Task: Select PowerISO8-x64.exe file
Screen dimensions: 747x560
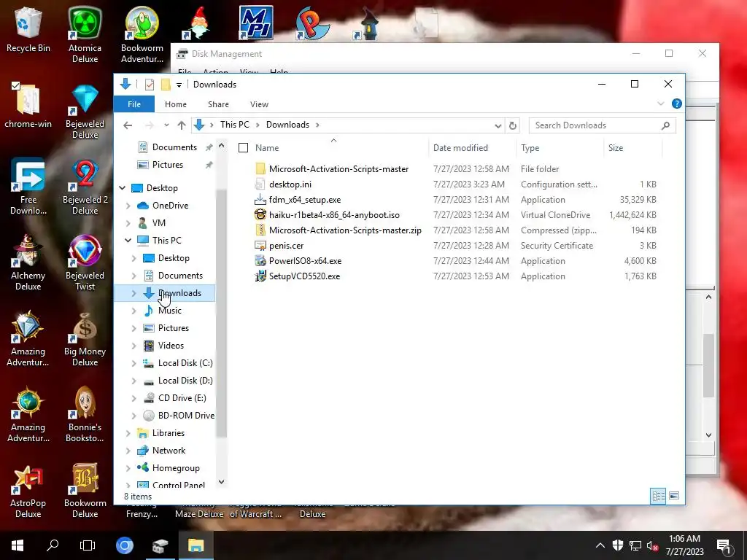Action: (x=305, y=261)
